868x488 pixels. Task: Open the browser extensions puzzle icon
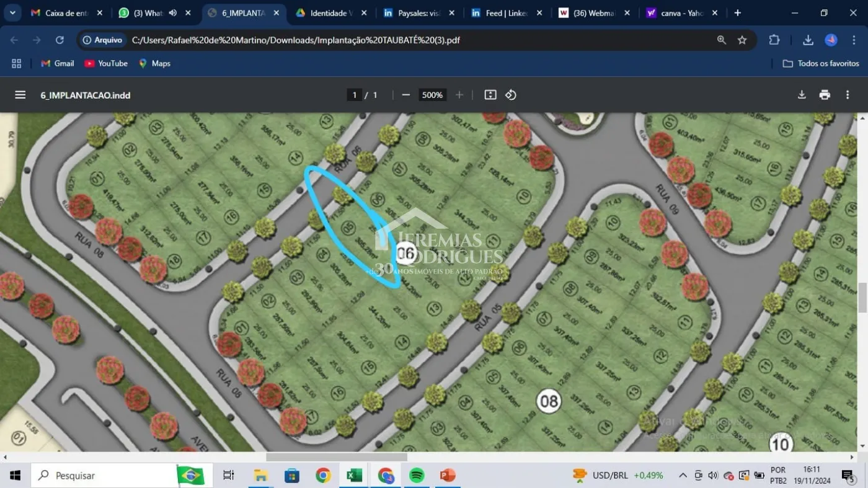(774, 40)
